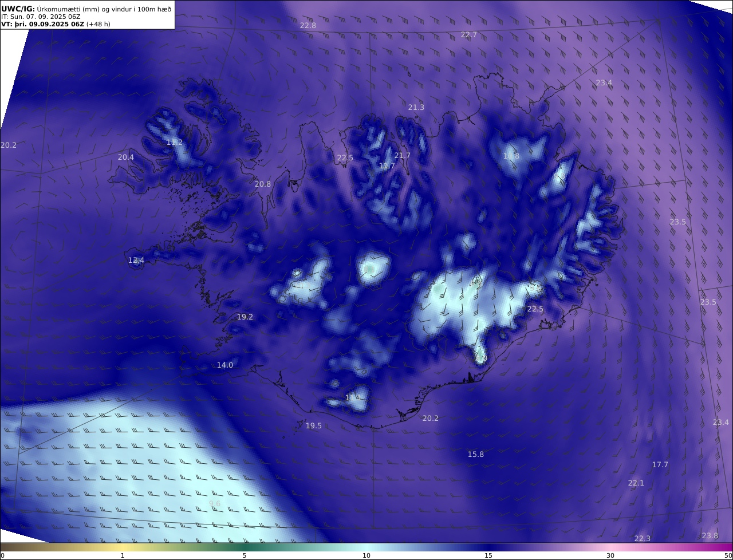The width and height of the screenshot is (733, 560).
Task: Select the 17.7 value label
Action: (660, 465)
